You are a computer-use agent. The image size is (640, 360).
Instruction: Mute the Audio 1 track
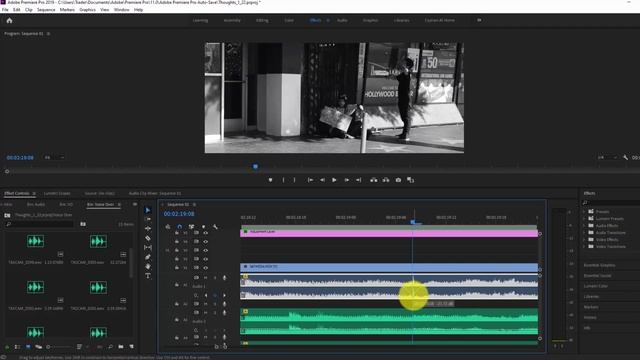[205, 278]
